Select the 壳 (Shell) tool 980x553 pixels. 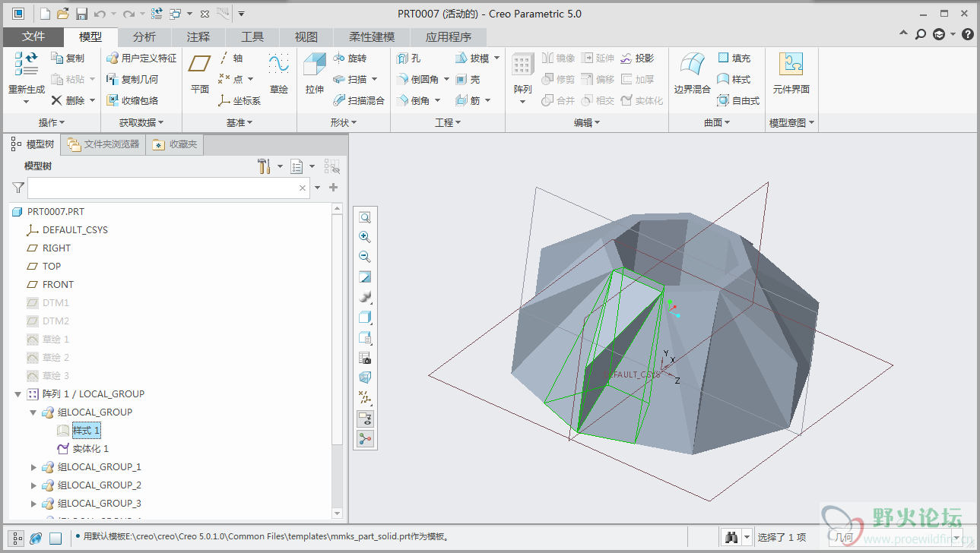click(468, 79)
